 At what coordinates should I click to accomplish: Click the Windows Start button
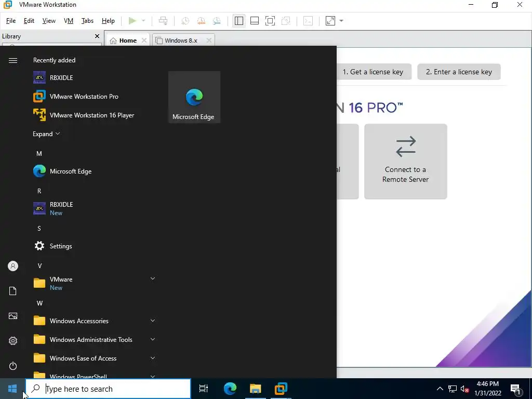[x=12, y=389]
